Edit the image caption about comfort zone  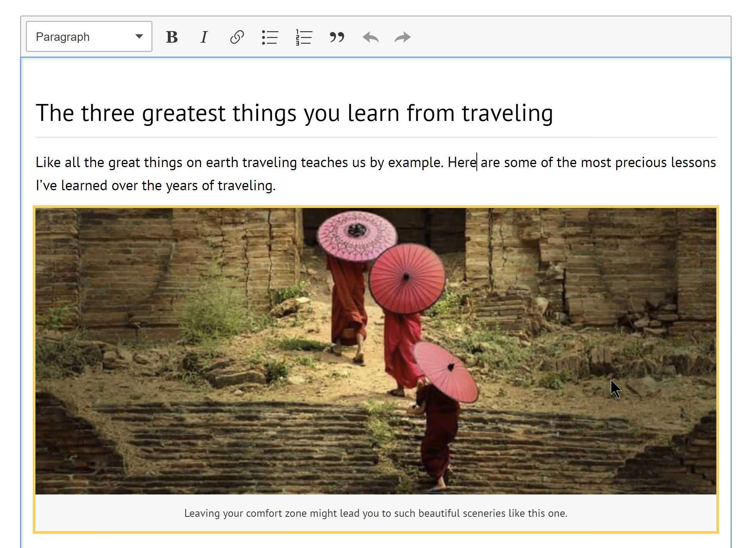tap(375, 513)
